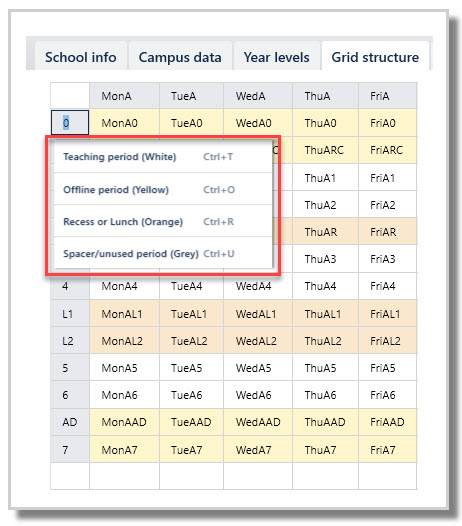Screen dimensions: 462x526
Task: Select the Year levels tab
Action: point(276,57)
